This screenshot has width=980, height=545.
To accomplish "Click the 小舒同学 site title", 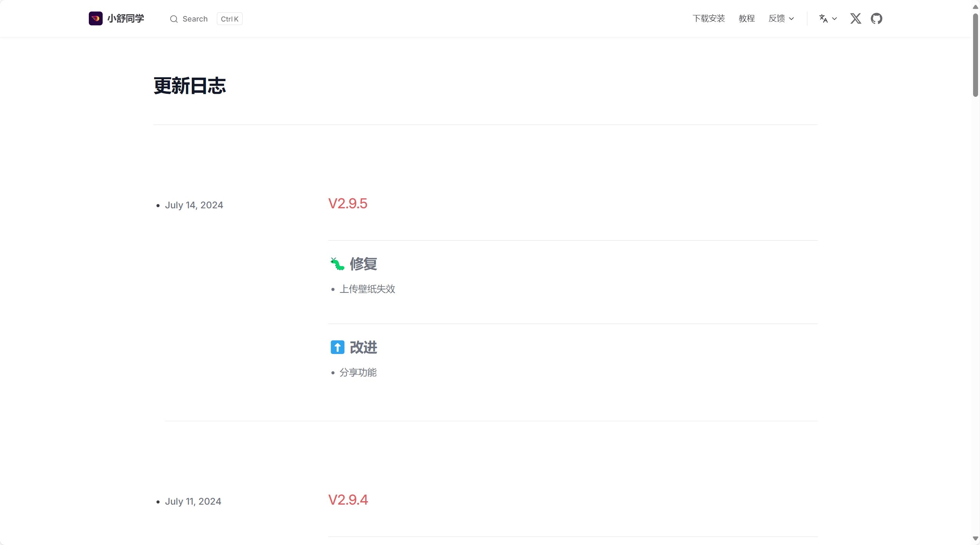I will click(126, 18).
